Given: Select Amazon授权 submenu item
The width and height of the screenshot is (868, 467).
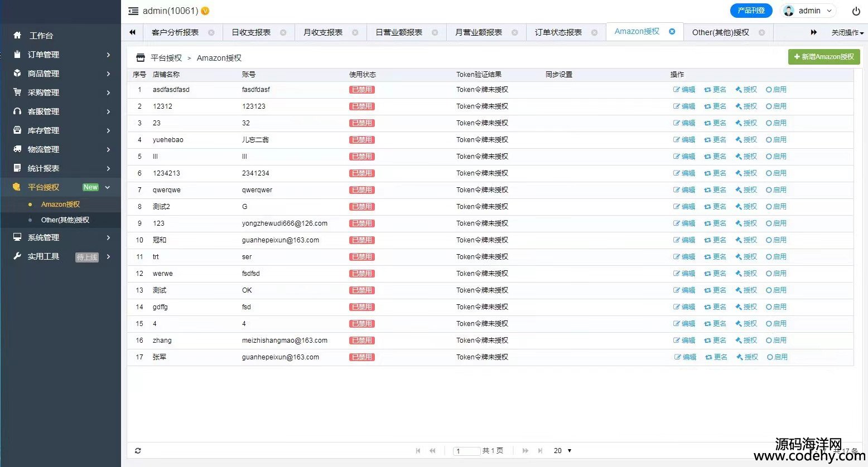Looking at the screenshot, I should pyautogui.click(x=60, y=205).
